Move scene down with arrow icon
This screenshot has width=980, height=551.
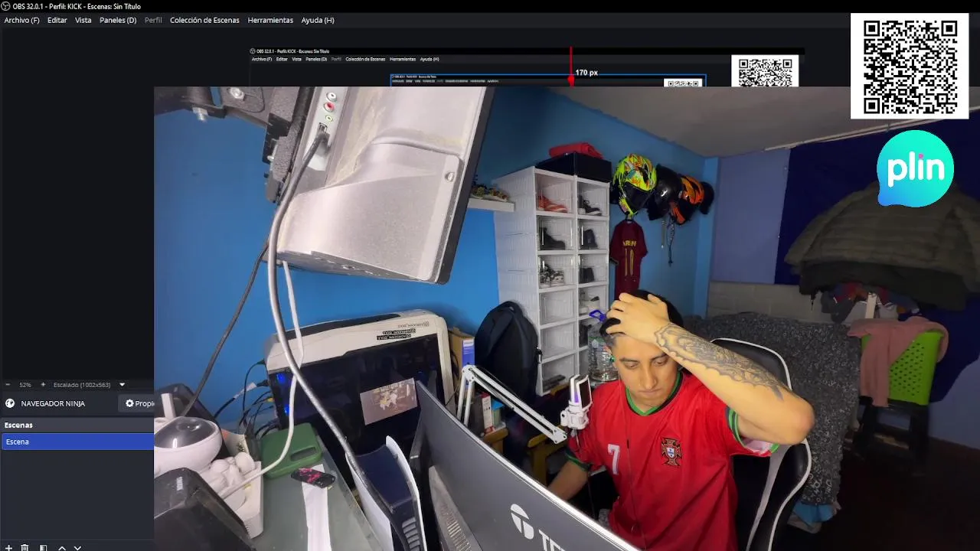[77, 548]
